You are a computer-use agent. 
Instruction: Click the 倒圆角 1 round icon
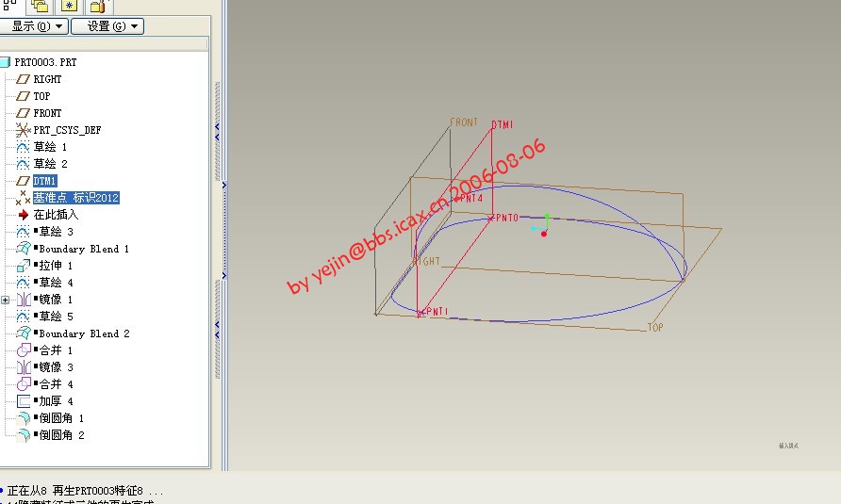tap(23, 418)
